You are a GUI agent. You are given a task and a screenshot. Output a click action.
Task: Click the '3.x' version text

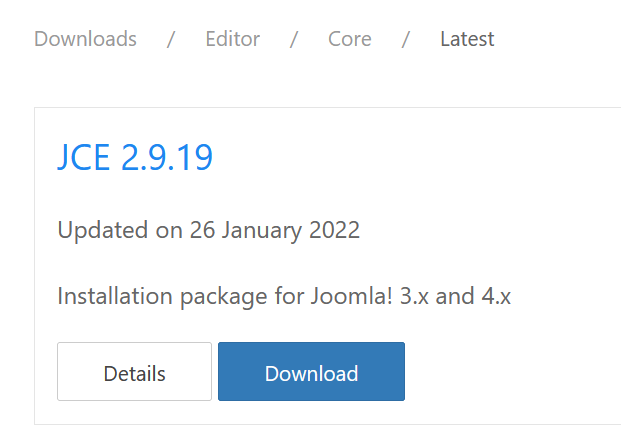tap(414, 296)
